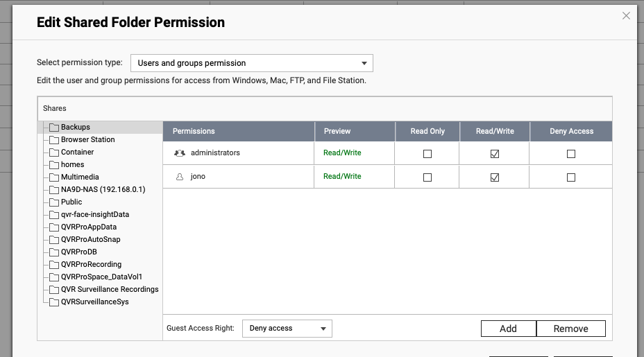Select the homes shared folder
Screen dimensions: 644x357
tap(72, 165)
